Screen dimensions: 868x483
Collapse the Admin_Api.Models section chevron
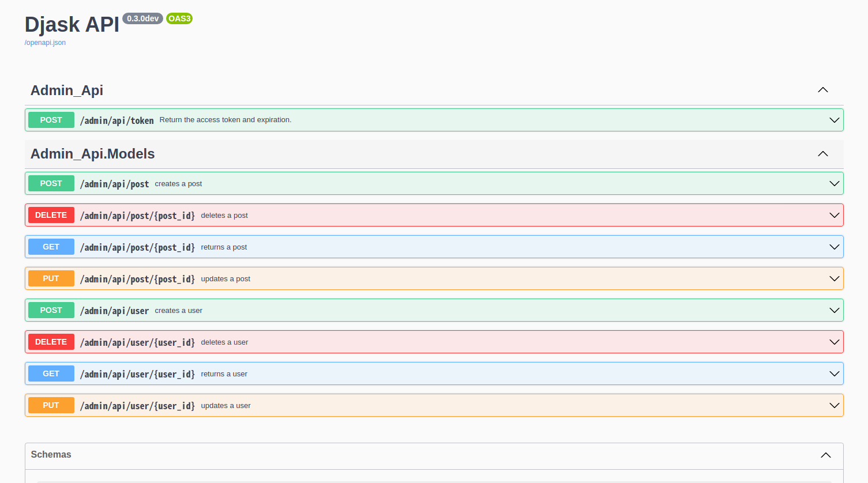pyautogui.click(x=823, y=154)
